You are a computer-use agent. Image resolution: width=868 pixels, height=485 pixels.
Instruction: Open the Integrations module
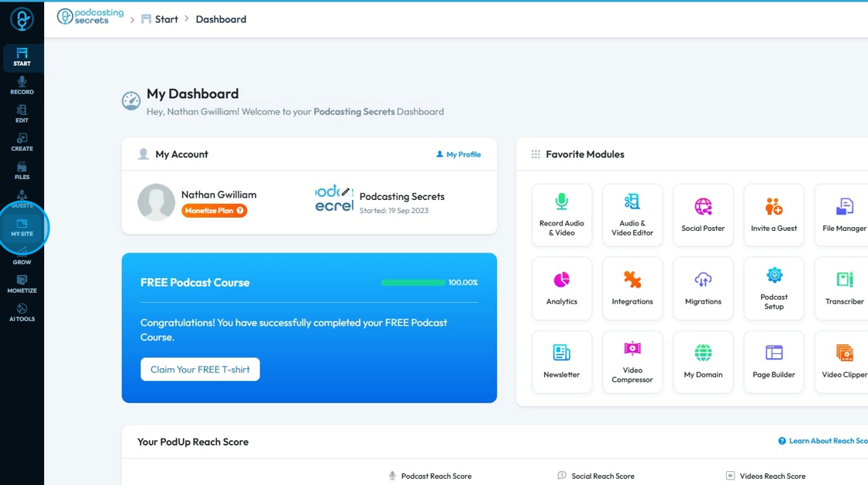click(x=632, y=288)
